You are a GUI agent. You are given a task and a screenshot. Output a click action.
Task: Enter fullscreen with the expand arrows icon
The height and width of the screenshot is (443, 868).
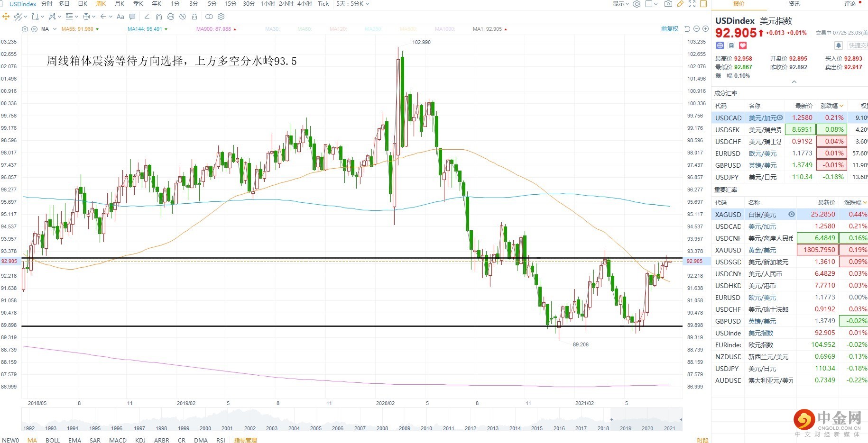coord(692,4)
